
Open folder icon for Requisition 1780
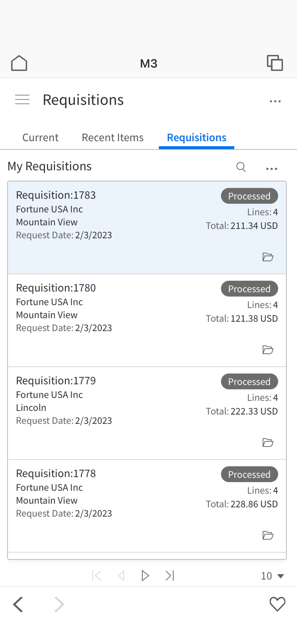tap(268, 349)
